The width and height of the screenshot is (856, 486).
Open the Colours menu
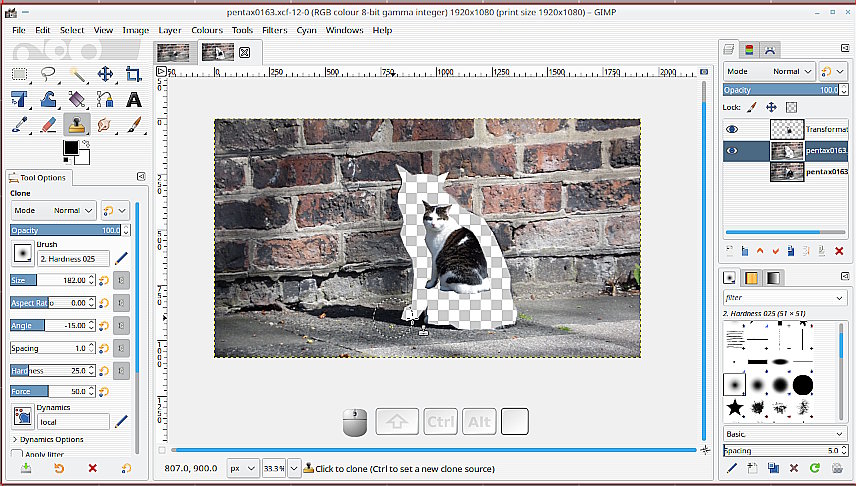pos(207,30)
